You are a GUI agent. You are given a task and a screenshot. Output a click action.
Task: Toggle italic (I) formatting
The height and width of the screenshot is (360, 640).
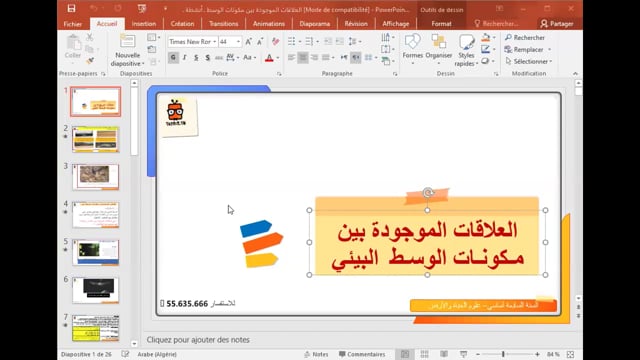(x=184, y=58)
